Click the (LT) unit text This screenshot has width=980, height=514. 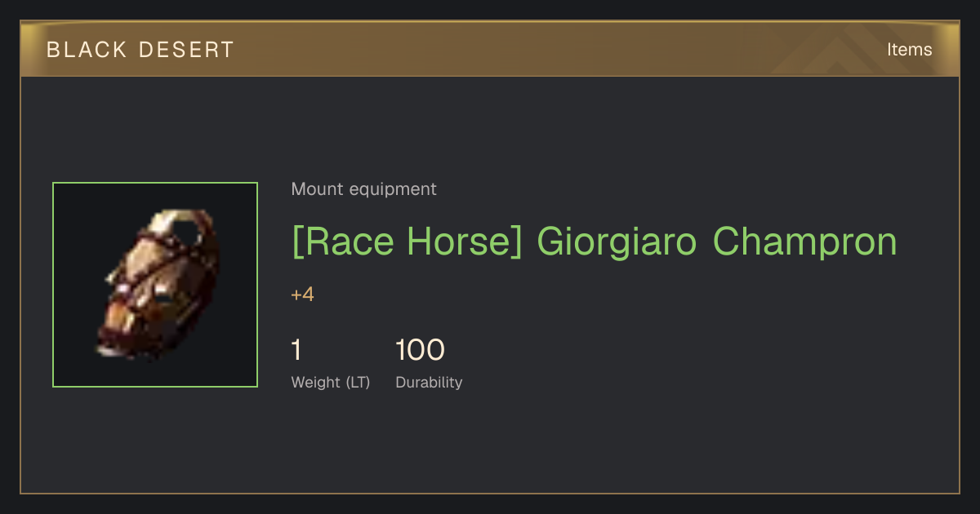[358, 383]
